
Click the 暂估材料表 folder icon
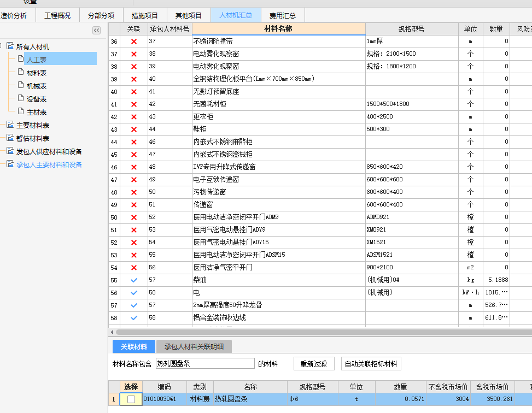click(10, 138)
